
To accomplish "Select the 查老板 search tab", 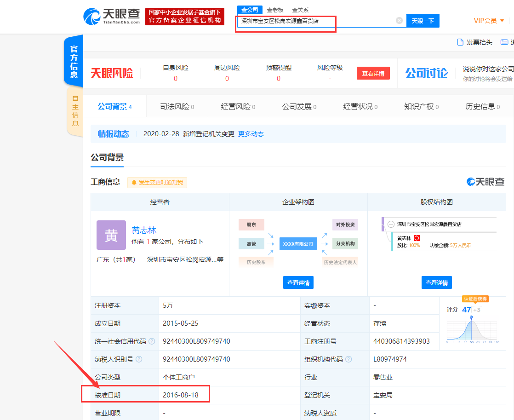I will click(x=275, y=10).
